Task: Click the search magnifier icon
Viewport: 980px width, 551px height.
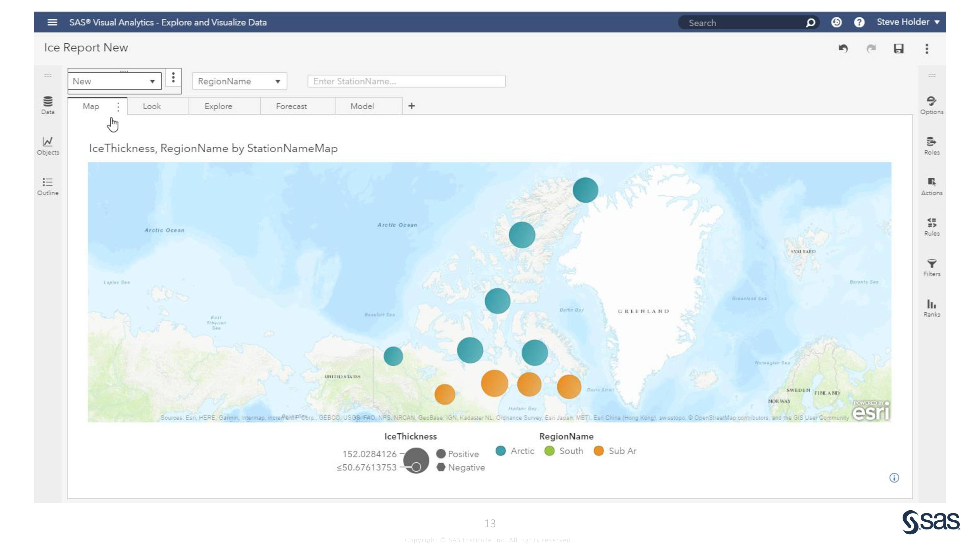Action: 811,23
